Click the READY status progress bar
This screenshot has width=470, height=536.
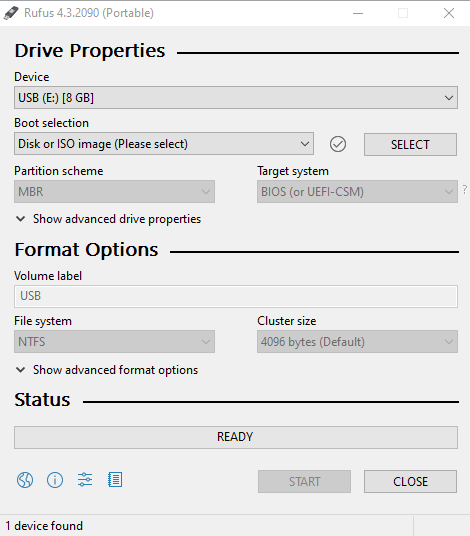point(236,437)
